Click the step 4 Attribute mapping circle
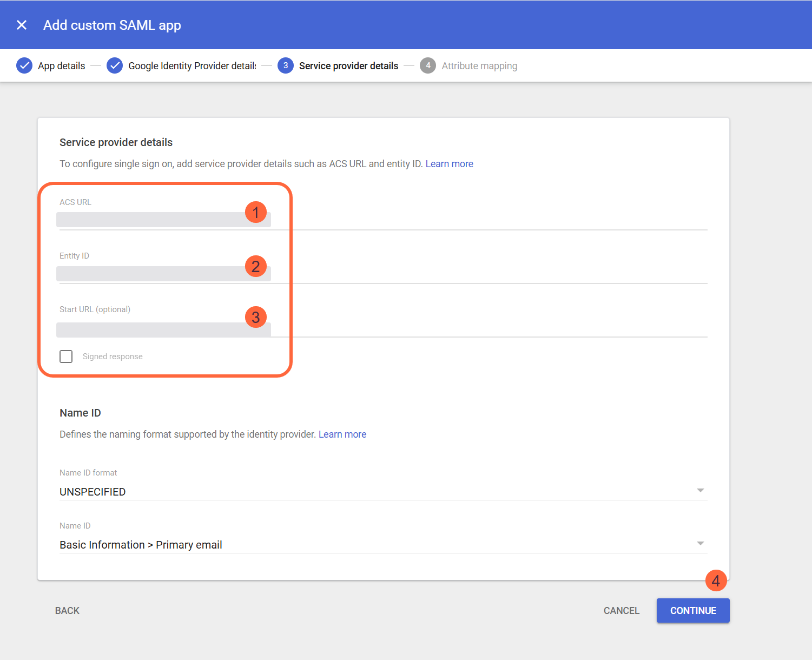Image resolution: width=812 pixels, height=660 pixels. pyautogui.click(x=428, y=65)
